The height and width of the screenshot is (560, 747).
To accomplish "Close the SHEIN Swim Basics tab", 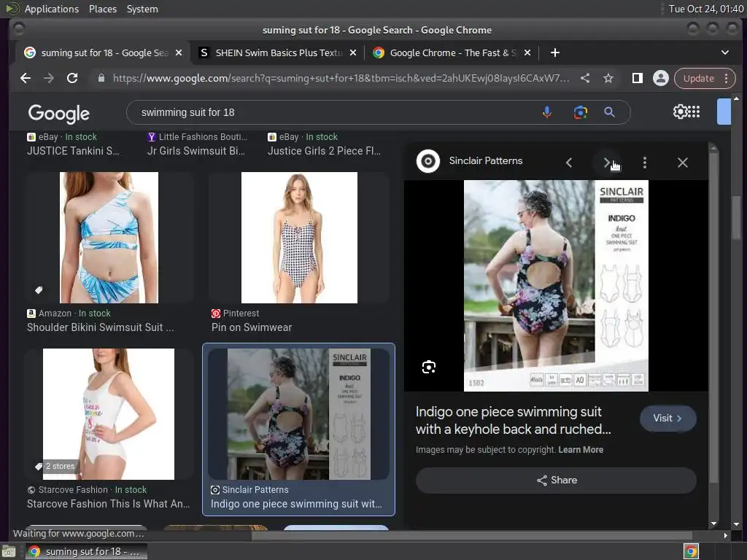I will (x=353, y=52).
